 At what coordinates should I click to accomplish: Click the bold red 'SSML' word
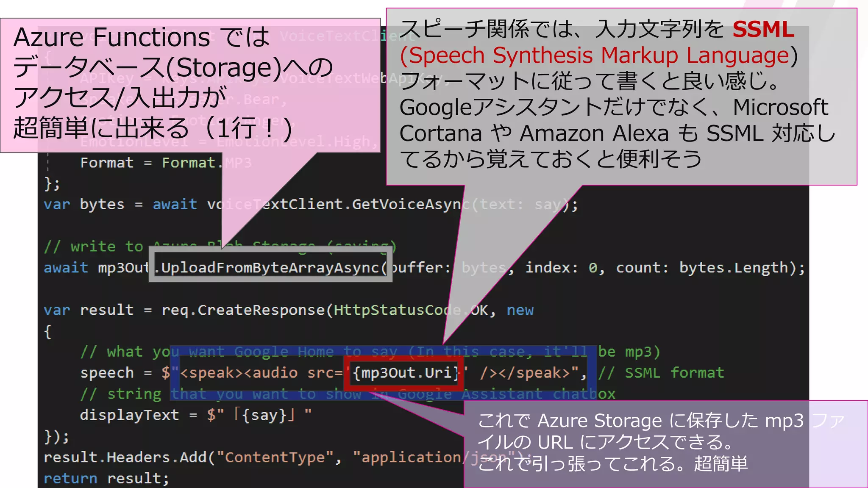click(x=763, y=30)
